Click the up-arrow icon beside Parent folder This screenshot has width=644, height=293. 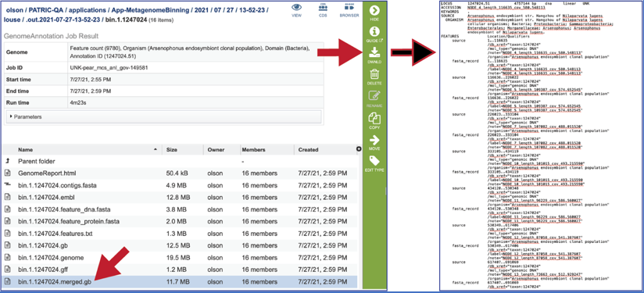pyautogui.click(x=7, y=162)
